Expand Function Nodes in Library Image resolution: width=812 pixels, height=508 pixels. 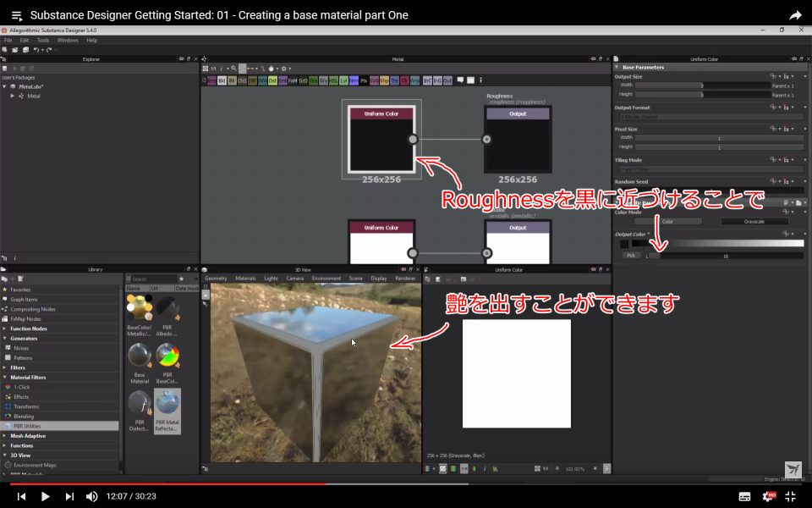5,329
